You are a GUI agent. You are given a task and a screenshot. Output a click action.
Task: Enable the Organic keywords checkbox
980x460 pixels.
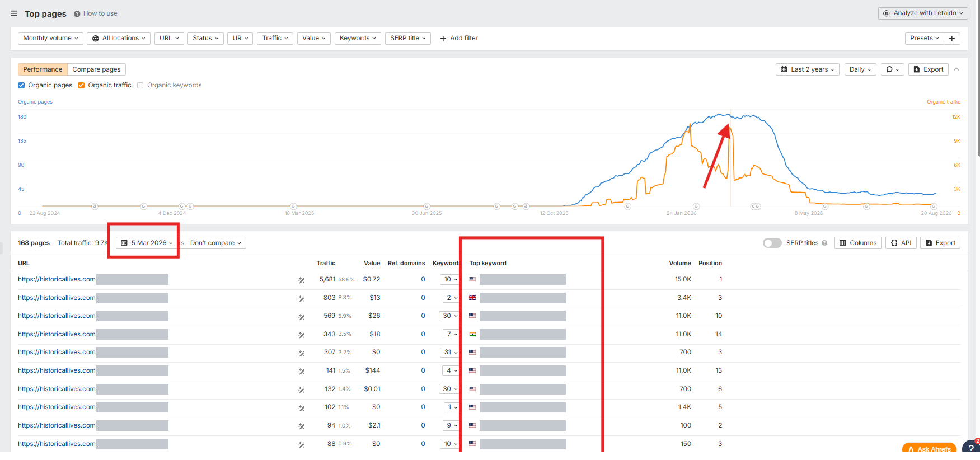pos(140,85)
